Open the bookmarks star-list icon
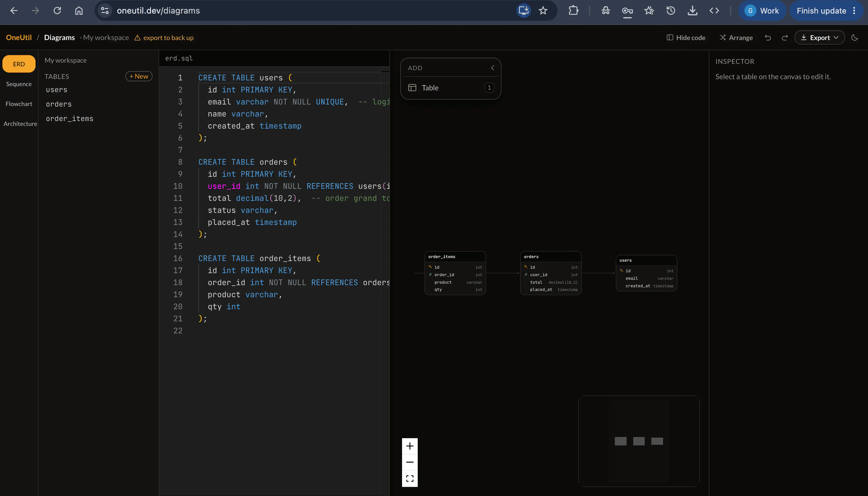 (649, 11)
